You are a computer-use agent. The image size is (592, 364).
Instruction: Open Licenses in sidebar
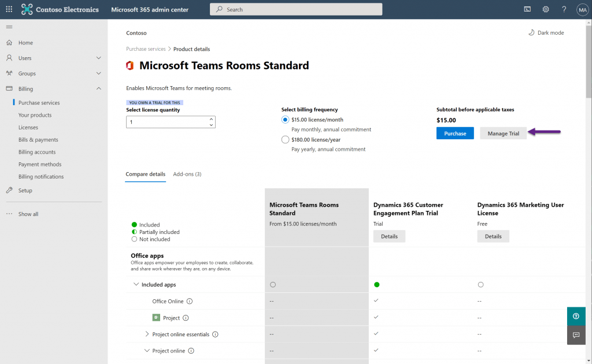point(28,128)
